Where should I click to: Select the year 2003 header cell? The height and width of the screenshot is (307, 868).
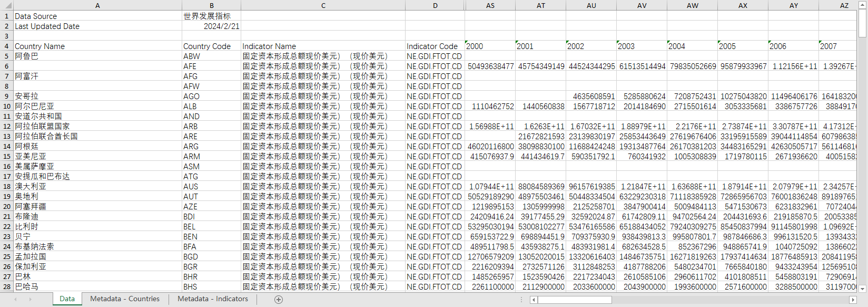click(x=642, y=46)
